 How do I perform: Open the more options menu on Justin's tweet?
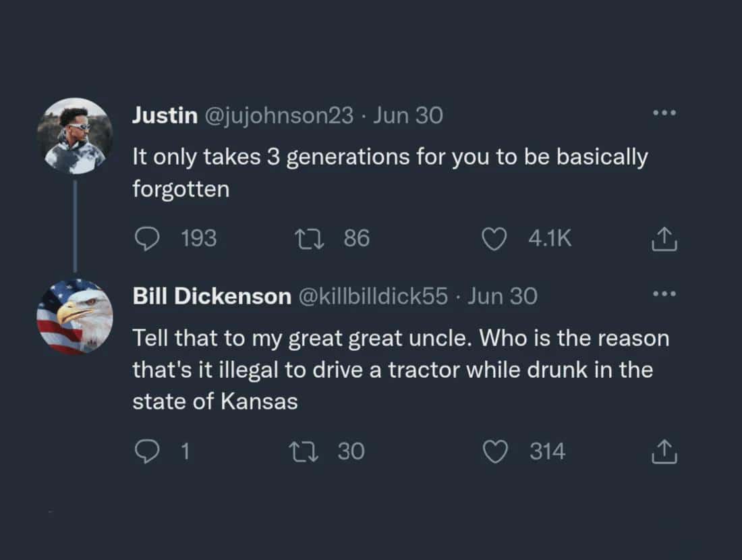(x=664, y=113)
